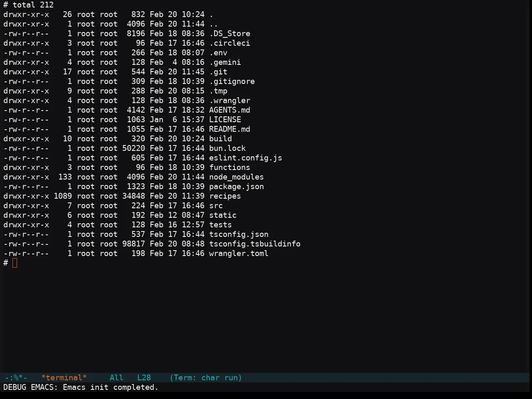Screen dimensions: 532x399
Task: Click the echo area debug message
Action: pyautogui.click(x=81, y=387)
